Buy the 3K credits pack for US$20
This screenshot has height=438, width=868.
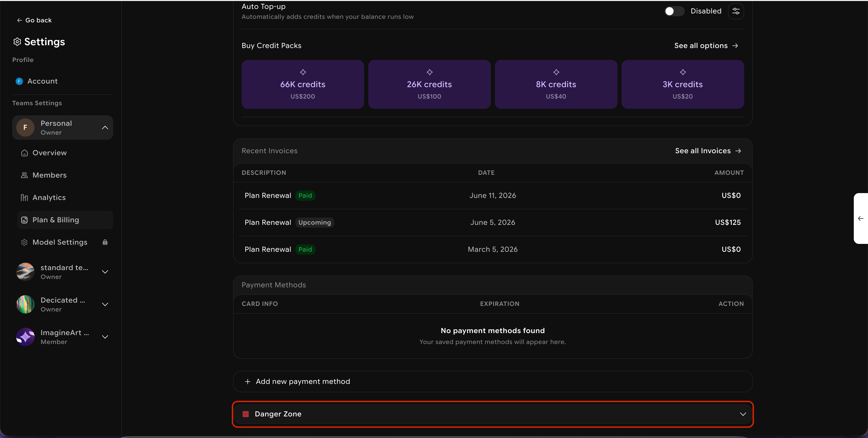[683, 84]
